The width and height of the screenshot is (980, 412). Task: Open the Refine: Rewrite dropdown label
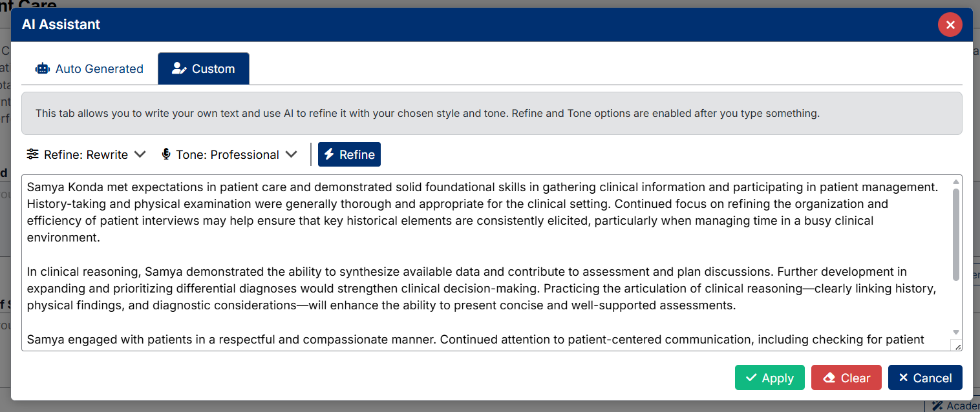click(86, 154)
